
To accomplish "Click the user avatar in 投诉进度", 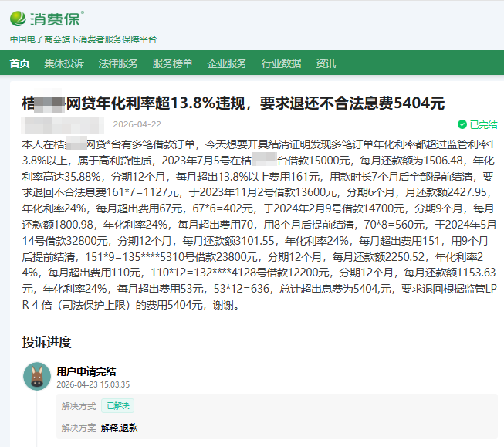I will click(x=37, y=376).
